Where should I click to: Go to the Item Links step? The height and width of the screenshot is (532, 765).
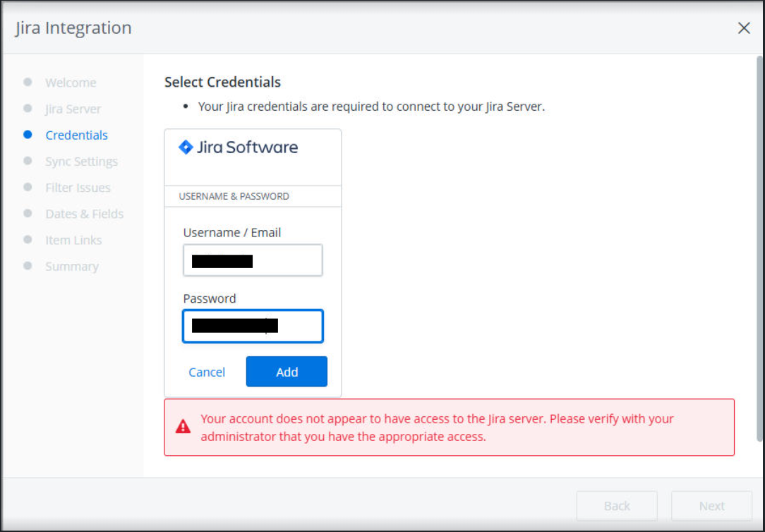point(73,240)
